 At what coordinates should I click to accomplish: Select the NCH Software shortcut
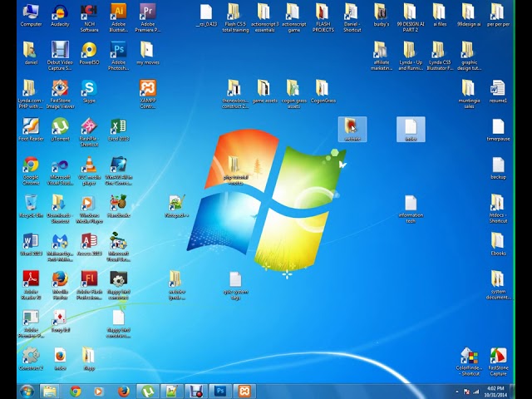[89, 18]
